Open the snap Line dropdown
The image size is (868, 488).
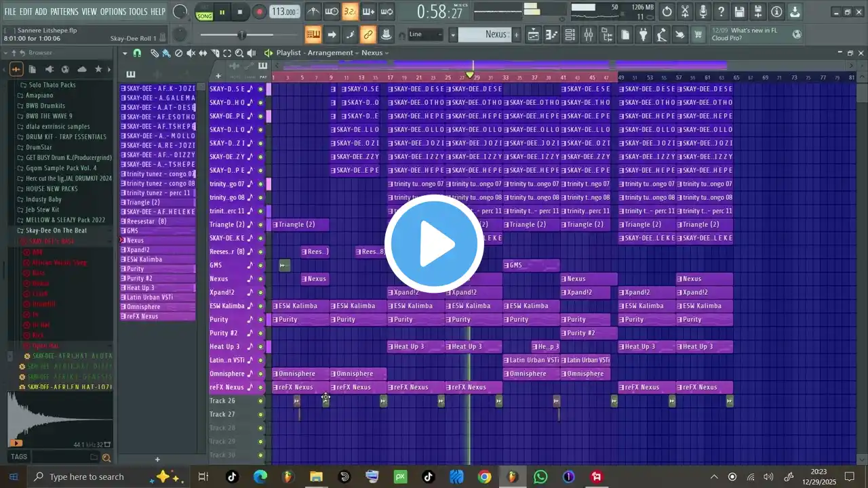pyautogui.click(x=425, y=35)
